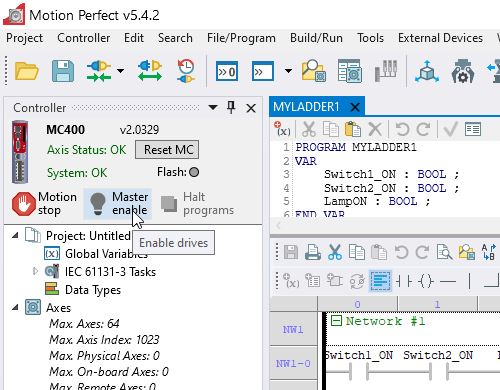Open project folder icon in main toolbar
The width and height of the screenshot is (500, 390).
(x=27, y=71)
